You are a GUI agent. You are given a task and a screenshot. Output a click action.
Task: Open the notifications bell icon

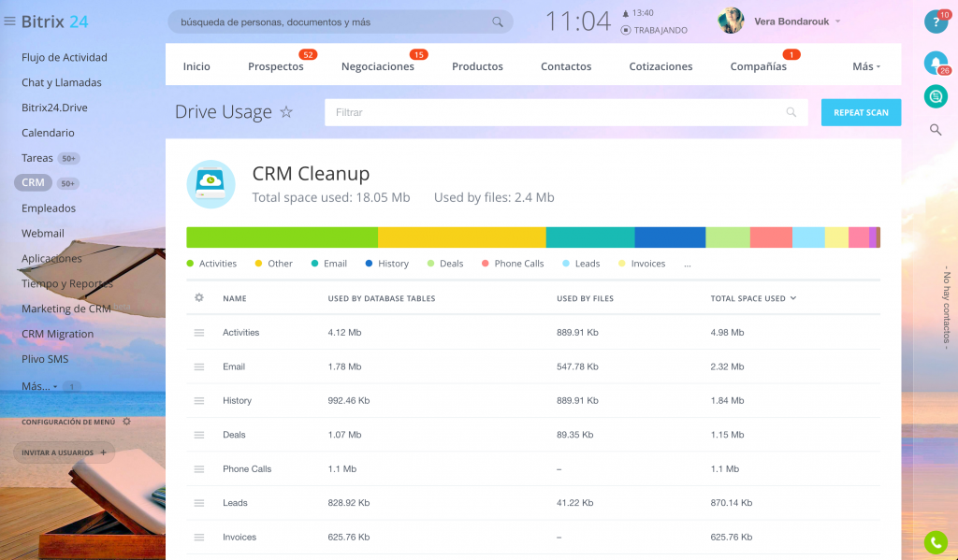coord(936,63)
